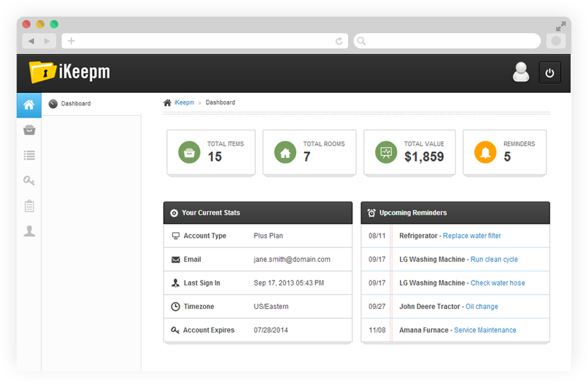Reload page with browser refresh icon
This screenshot has width=588, height=383.
pos(338,41)
